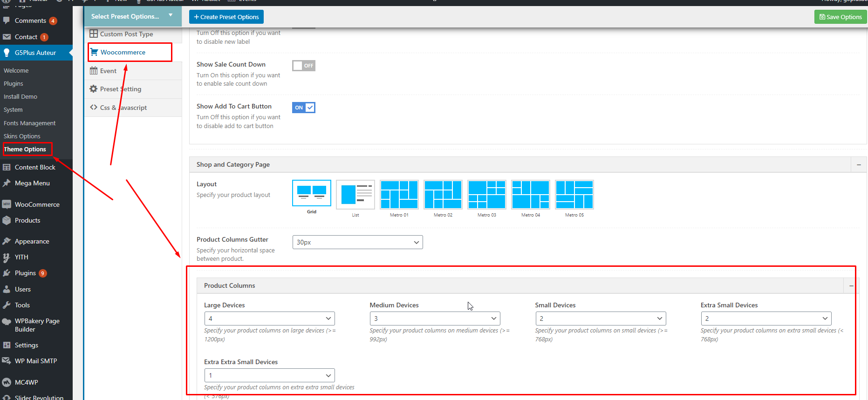Viewport: 868px width, 400px height.
Task: Click the Css & Javascript code brackets icon
Action: (x=94, y=107)
